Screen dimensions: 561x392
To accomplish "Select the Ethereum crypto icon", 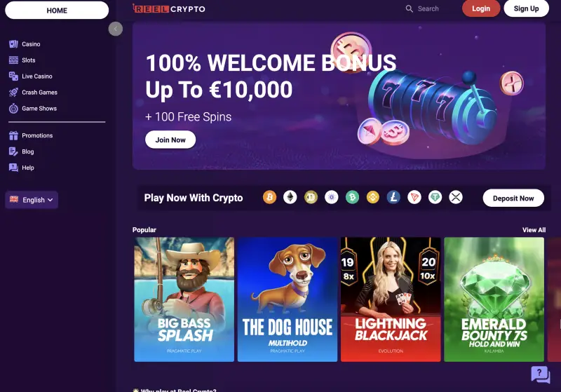I will (x=290, y=197).
